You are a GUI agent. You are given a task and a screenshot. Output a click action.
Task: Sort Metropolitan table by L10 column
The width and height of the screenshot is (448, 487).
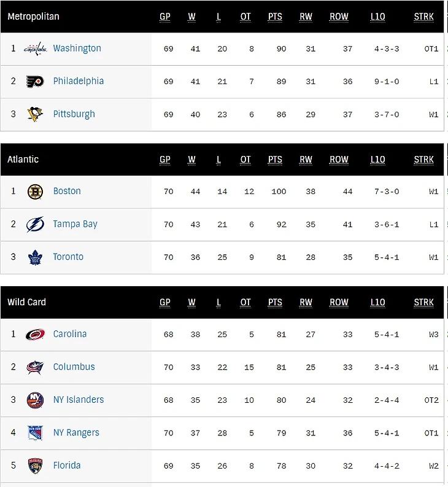377,17
